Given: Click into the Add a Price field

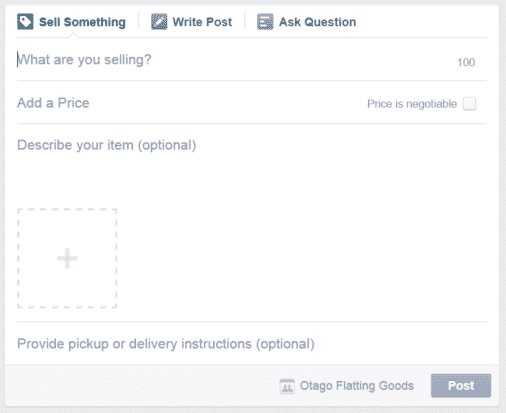Looking at the screenshot, I should point(190,103).
